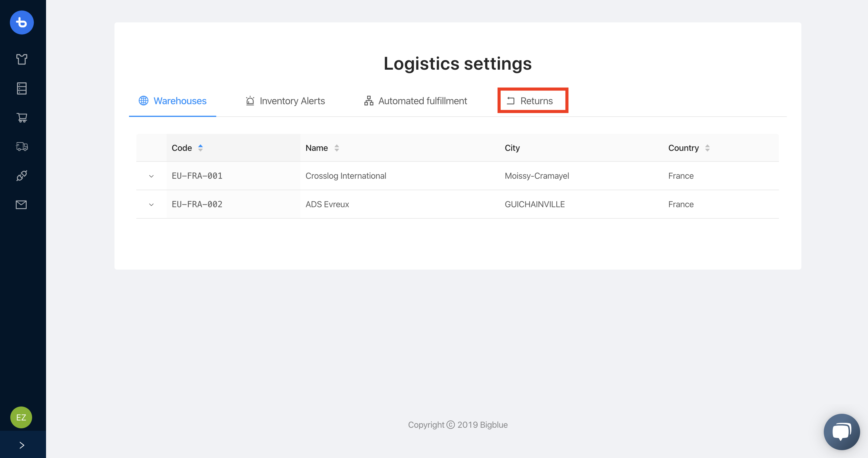
Task: Expand the sidebar with bottom arrow
Action: tap(22, 445)
